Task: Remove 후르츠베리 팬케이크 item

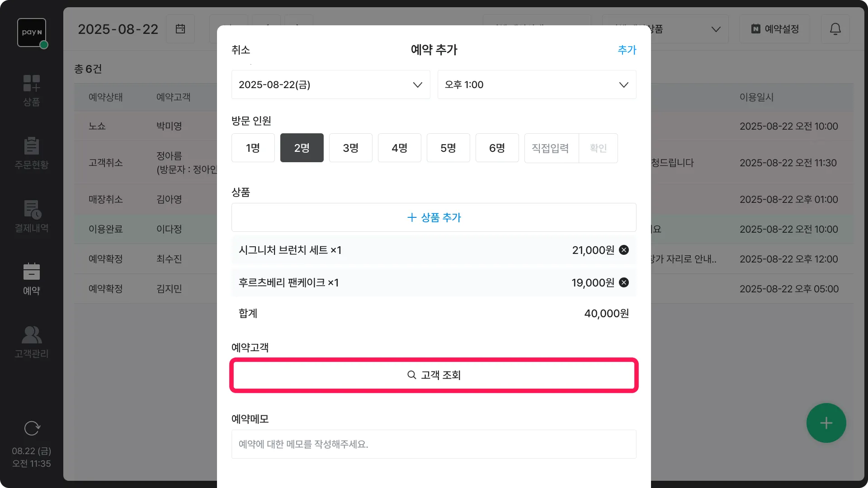Action: point(624,282)
